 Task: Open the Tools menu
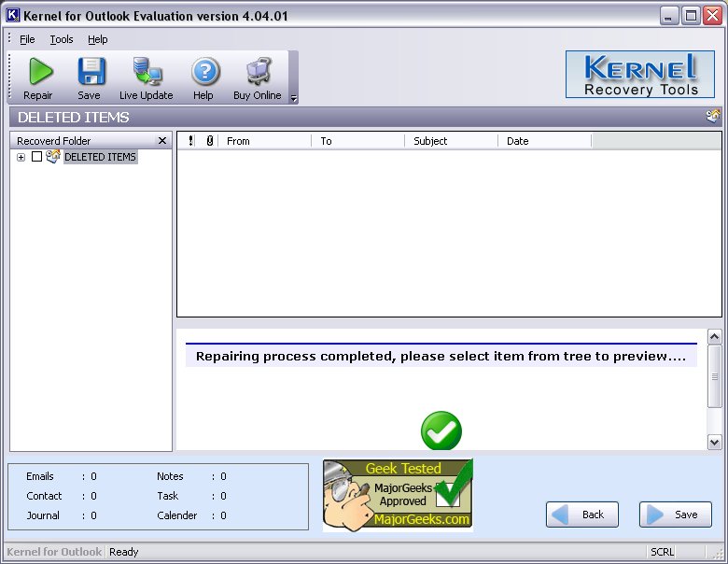click(62, 39)
